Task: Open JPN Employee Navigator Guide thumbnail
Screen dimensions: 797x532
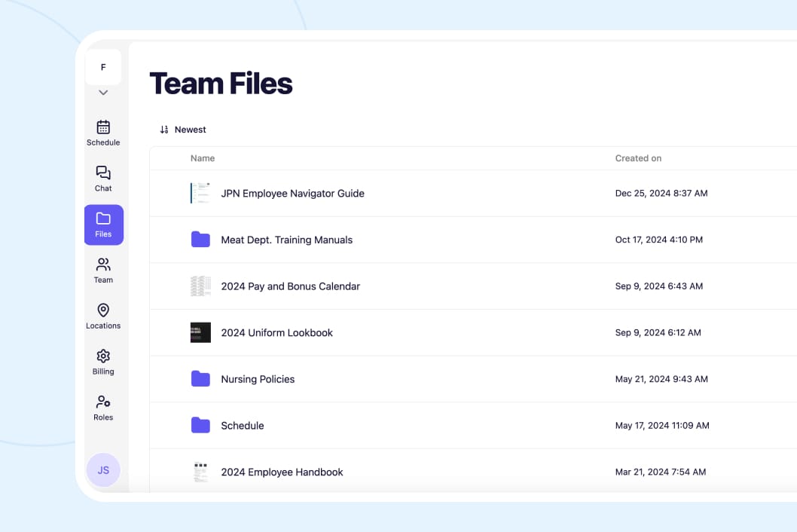Action: [x=200, y=193]
